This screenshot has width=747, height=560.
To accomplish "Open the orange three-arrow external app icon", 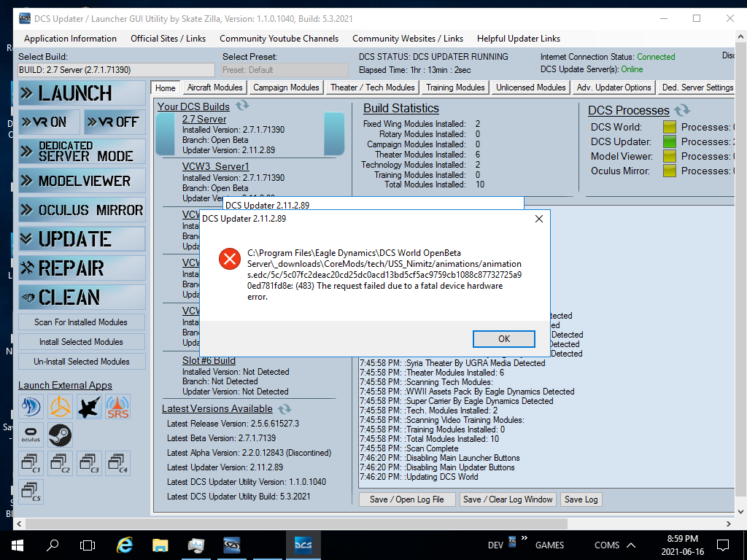I will [x=60, y=407].
